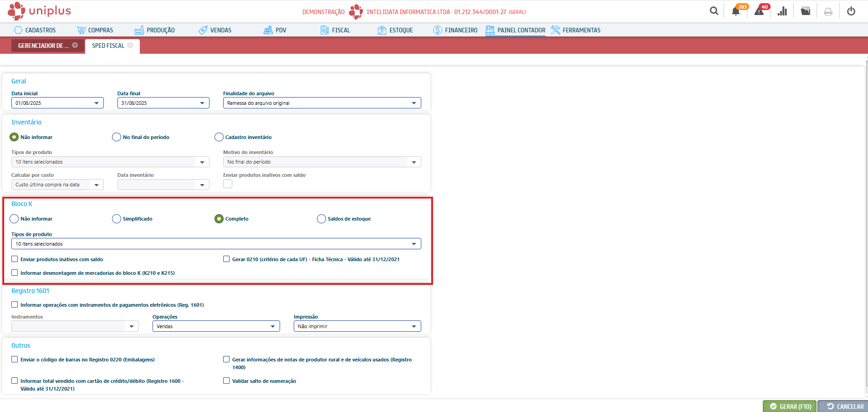Image resolution: width=868 pixels, height=412 pixels.
Task: Click the Ferramentas tools icon
Action: click(x=555, y=30)
